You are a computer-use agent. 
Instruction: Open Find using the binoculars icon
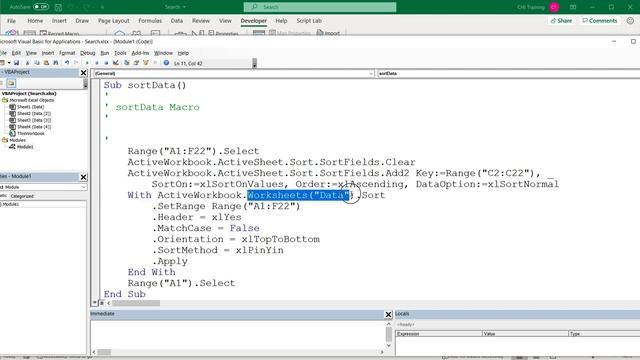point(56,63)
